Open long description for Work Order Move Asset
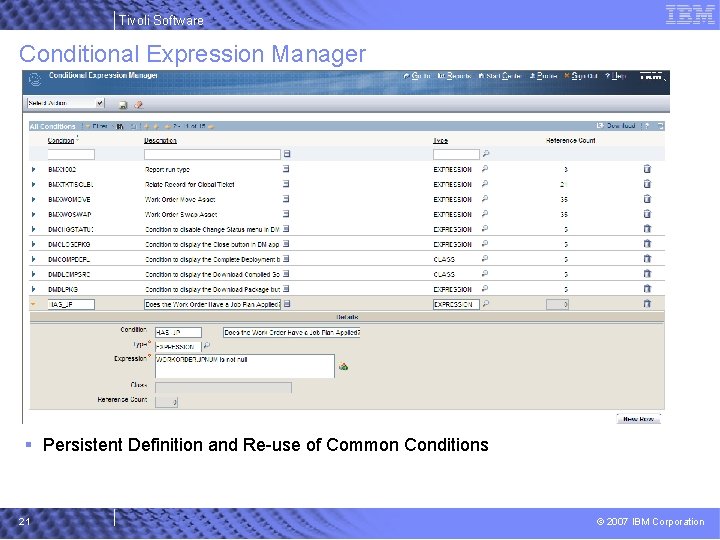 click(286, 199)
